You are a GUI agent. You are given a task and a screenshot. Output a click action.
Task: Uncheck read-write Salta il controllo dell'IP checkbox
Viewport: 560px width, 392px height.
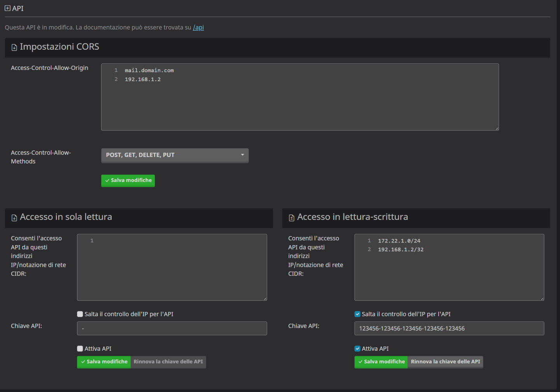pos(357,314)
